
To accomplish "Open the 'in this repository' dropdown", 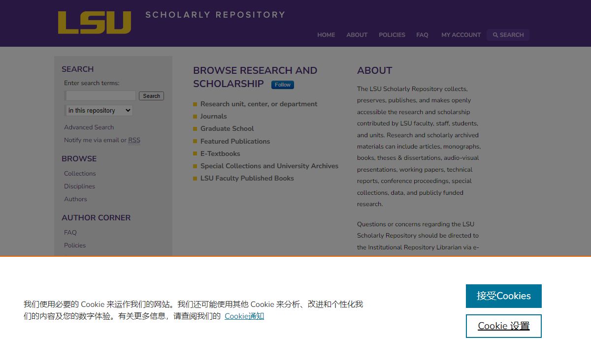I will pyautogui.click(x=99, y=111).
